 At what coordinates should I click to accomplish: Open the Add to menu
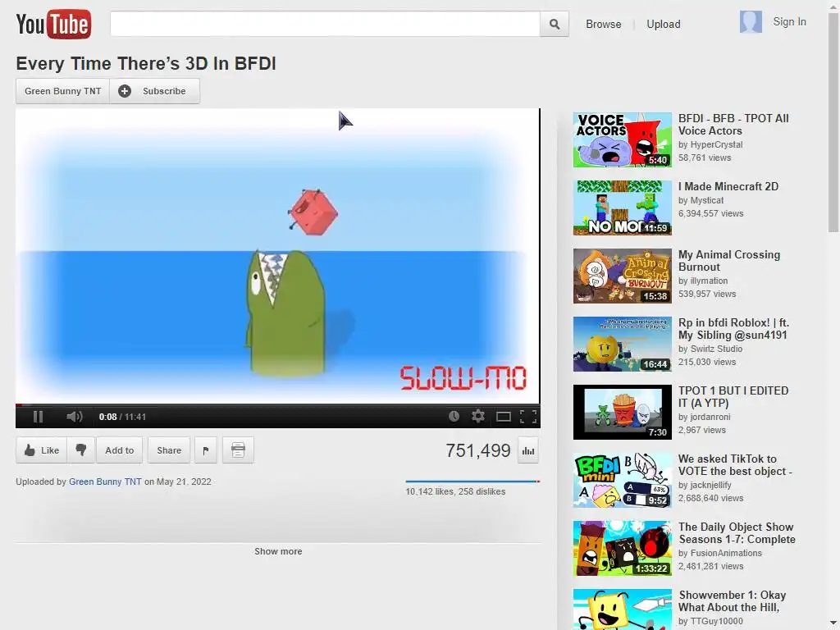click(x=120, y=450)
